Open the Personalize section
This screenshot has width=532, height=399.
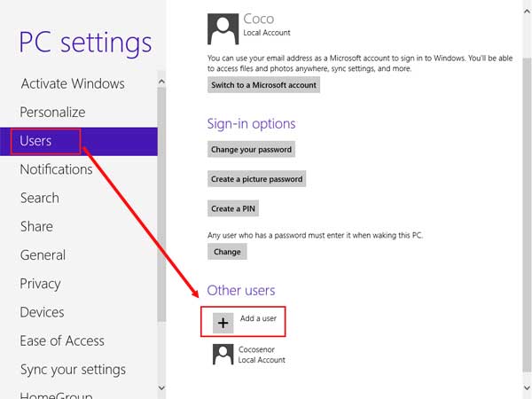[52, 112]
